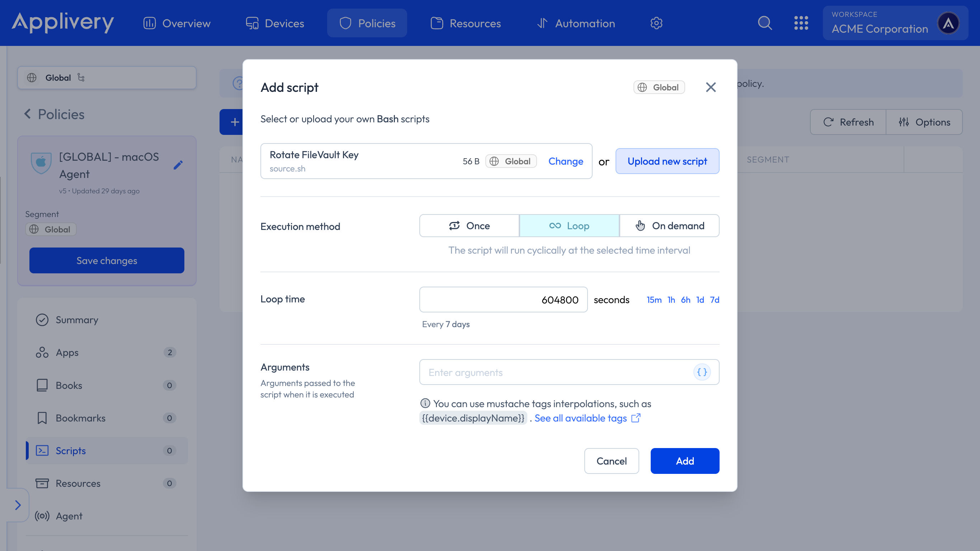Open See all available tags link
Image resolution: width=980 pixels, height=551 pixels.
click(581, 418)
